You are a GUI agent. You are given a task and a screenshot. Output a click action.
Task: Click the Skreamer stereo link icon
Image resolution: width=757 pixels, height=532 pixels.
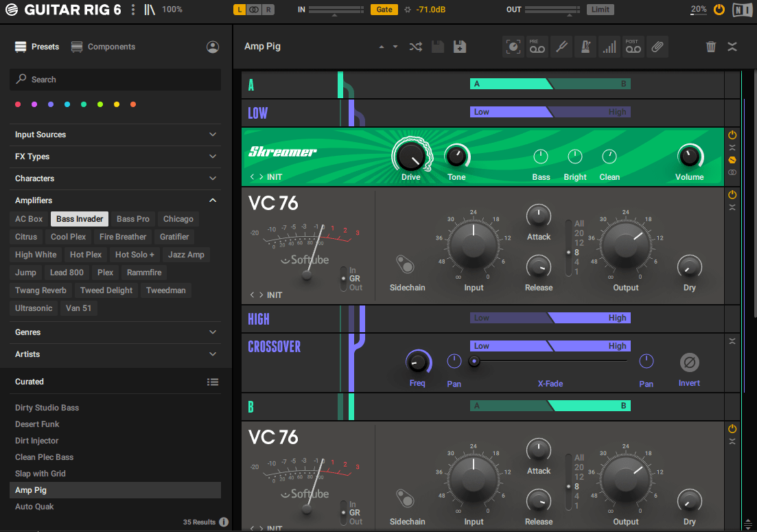[732, 172]
